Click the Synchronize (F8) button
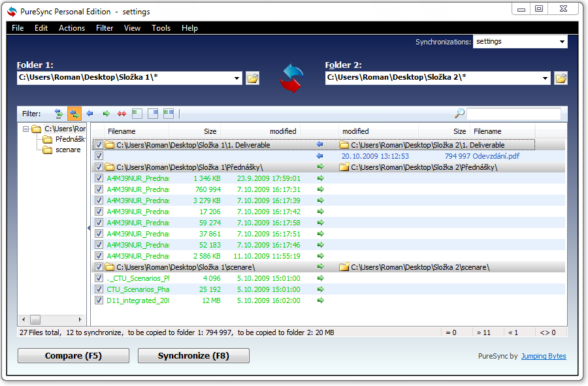588x386 pixels. (193, 356)
